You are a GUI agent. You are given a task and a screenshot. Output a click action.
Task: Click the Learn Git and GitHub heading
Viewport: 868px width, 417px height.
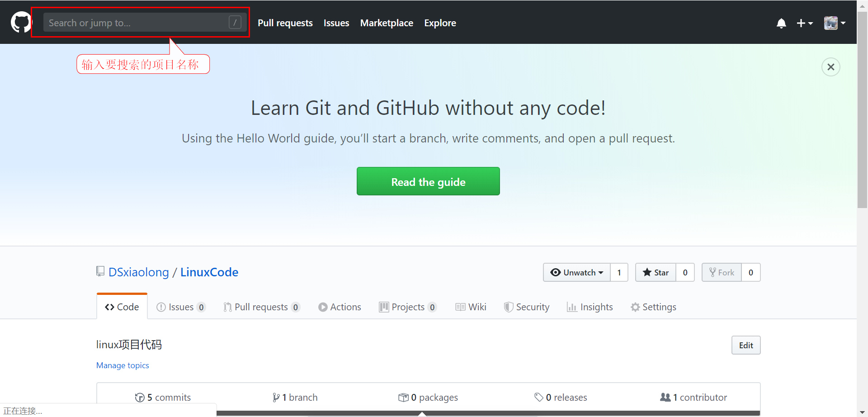click(x=428, y=108)
